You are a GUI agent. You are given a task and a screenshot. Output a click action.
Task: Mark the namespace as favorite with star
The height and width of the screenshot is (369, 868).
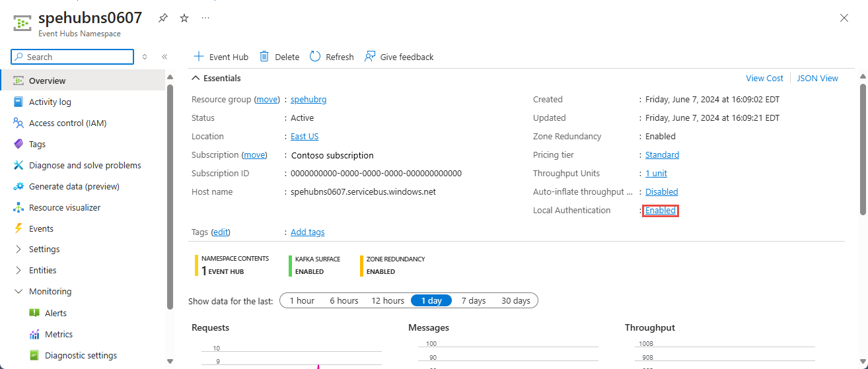click(x=184, y=18)
